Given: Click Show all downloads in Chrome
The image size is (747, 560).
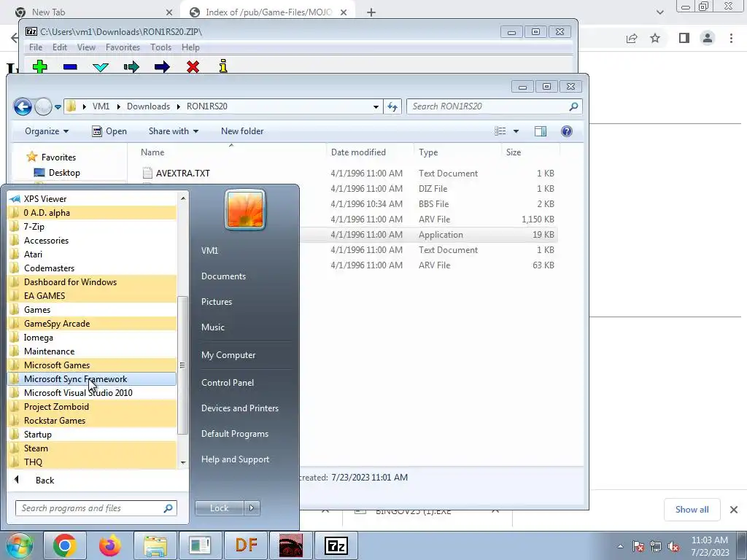Looking at the screenshot, I should pyautogui.click(x=692, y=510).
